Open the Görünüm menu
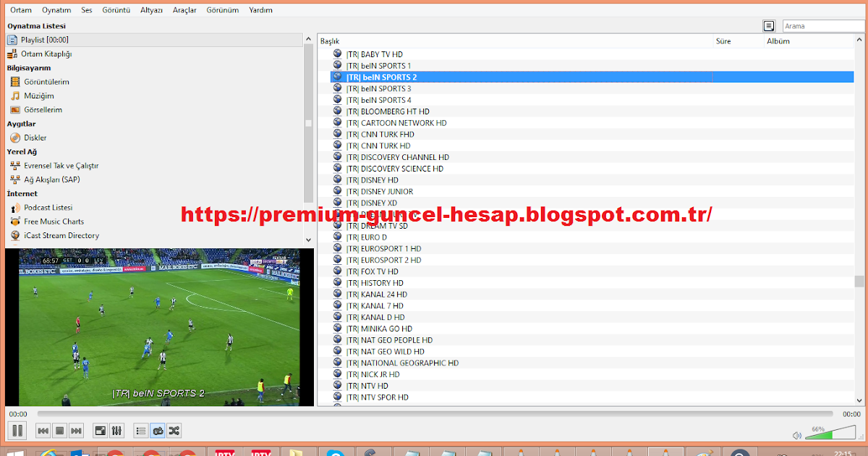Screen dimensions: 868x456 [223, 10]
